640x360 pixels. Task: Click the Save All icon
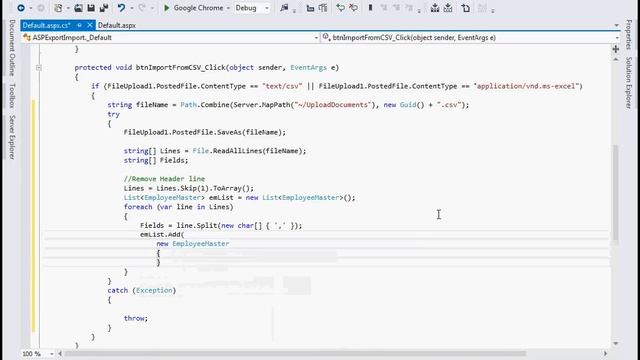pos(104,8)
